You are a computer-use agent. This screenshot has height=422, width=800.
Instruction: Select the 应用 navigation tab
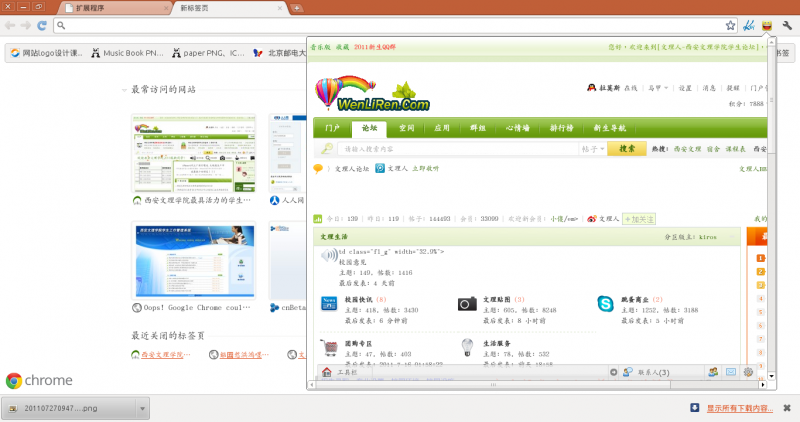tap(442, 128)
